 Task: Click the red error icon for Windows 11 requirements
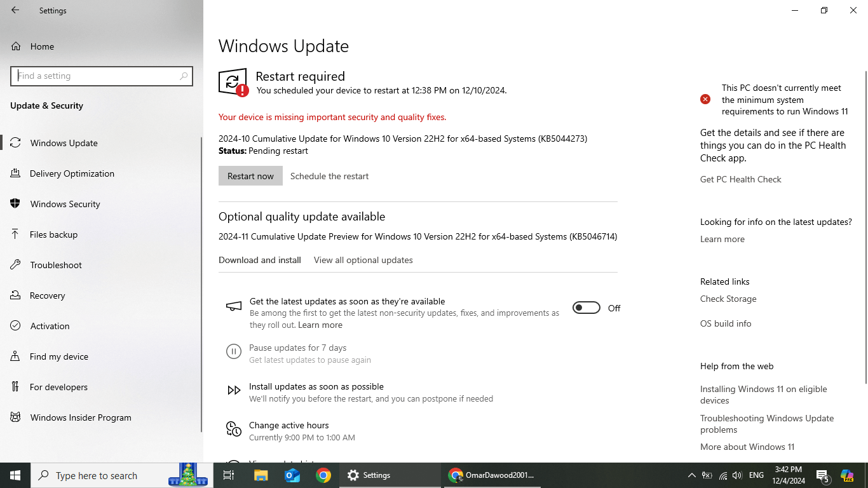click(x=705, y=99)
